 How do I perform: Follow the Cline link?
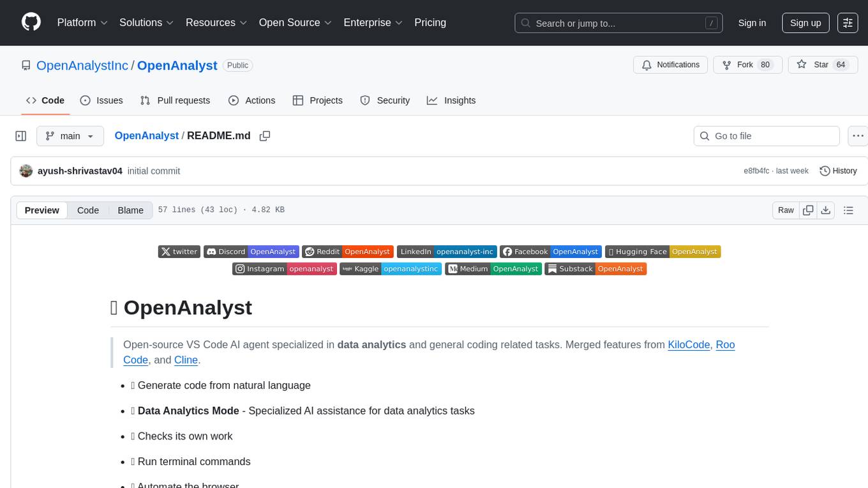(x=186, y=360)
